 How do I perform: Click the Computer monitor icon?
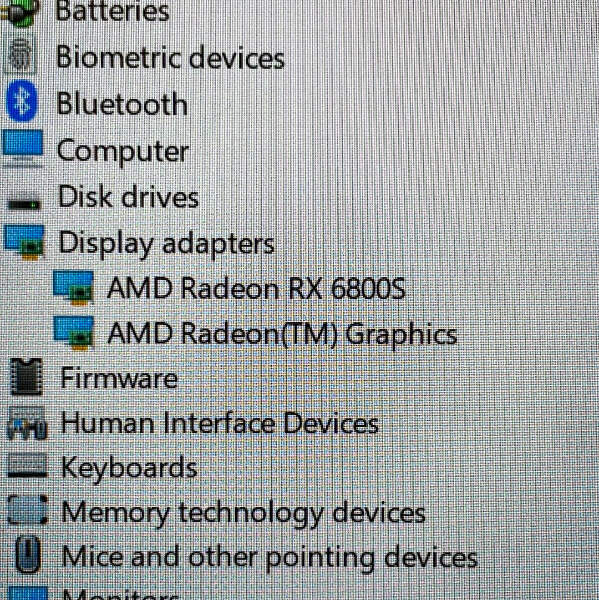click(x=23, y=148)
